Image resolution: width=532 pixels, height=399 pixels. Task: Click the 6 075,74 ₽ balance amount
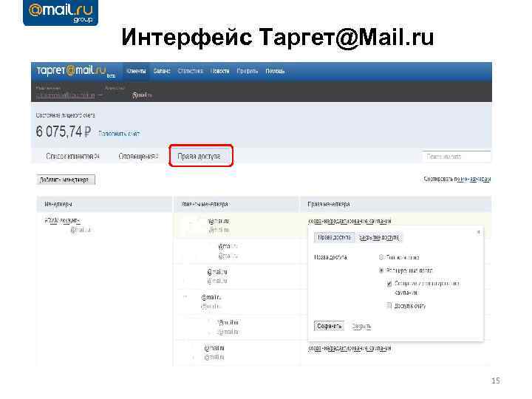click(64, 132)
